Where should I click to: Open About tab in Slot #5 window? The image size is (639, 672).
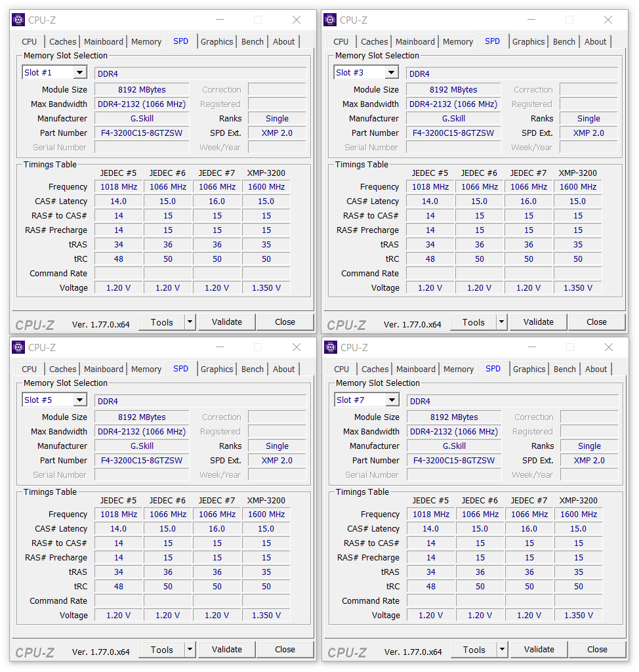(x=283, y=369)
